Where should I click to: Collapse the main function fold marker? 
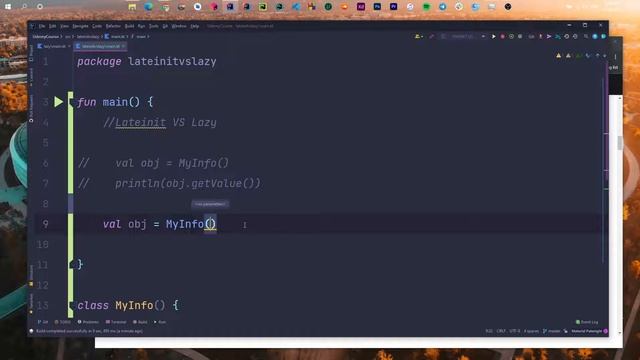coord(71,102)
